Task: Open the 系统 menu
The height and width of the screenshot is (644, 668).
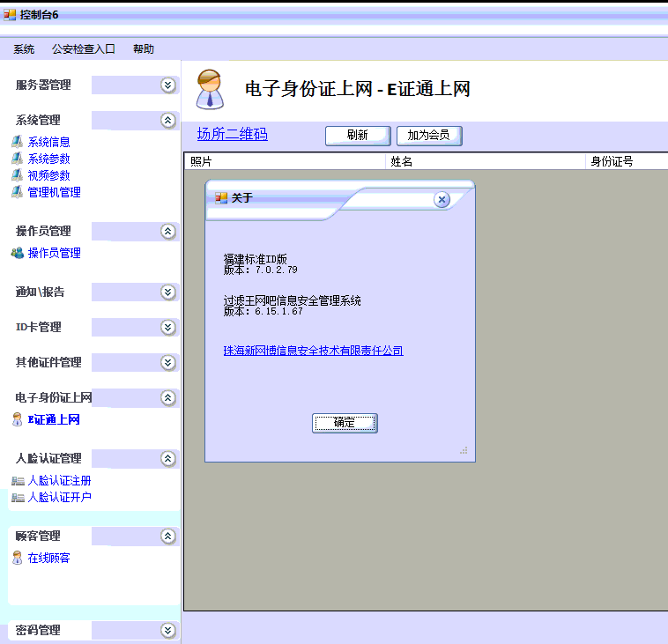Action: pos(24,49)
